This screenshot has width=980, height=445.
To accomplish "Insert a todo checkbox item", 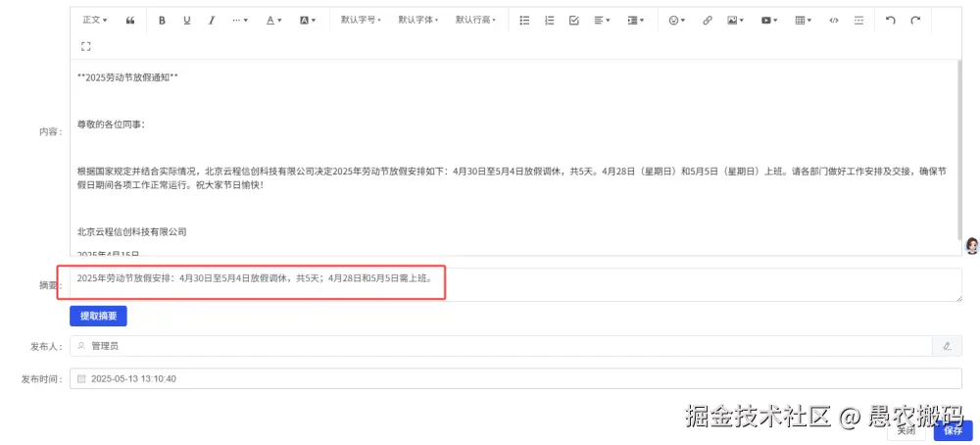I will 573,20.
